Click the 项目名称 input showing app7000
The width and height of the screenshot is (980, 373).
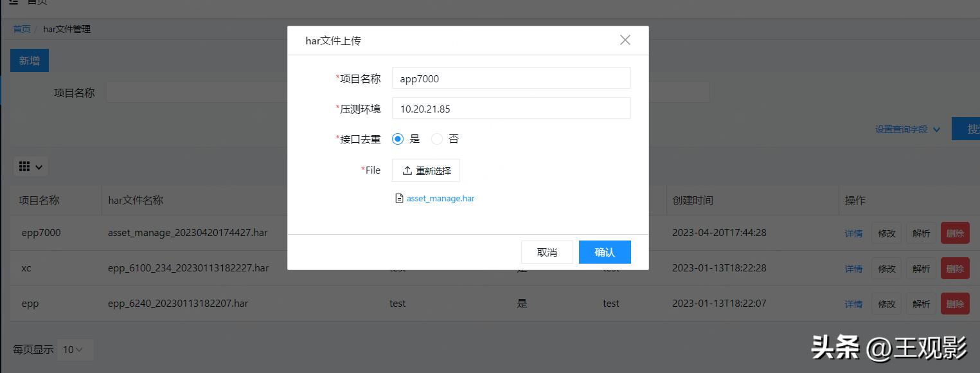pos(511,78)
